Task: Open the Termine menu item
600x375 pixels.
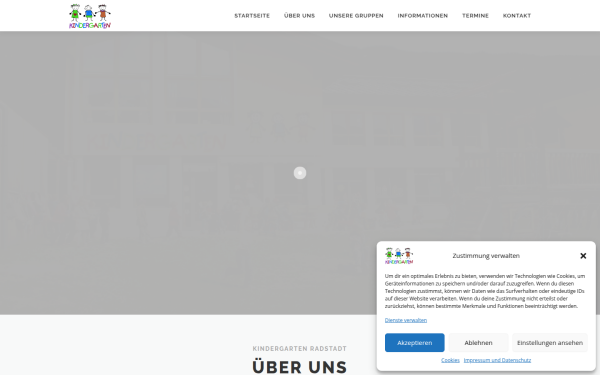Action: click(x=475, y=16)
